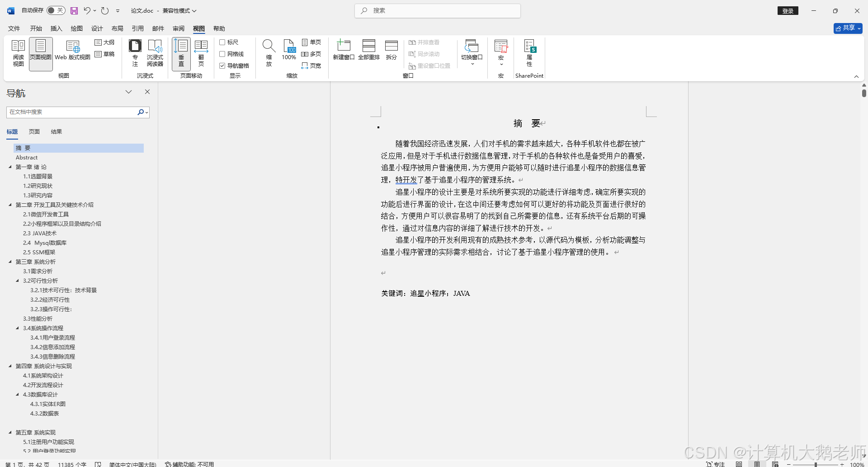The image size is (868, 467).
Task: Switch to Outline view (大纲)
Action: [x=104, y=42]
